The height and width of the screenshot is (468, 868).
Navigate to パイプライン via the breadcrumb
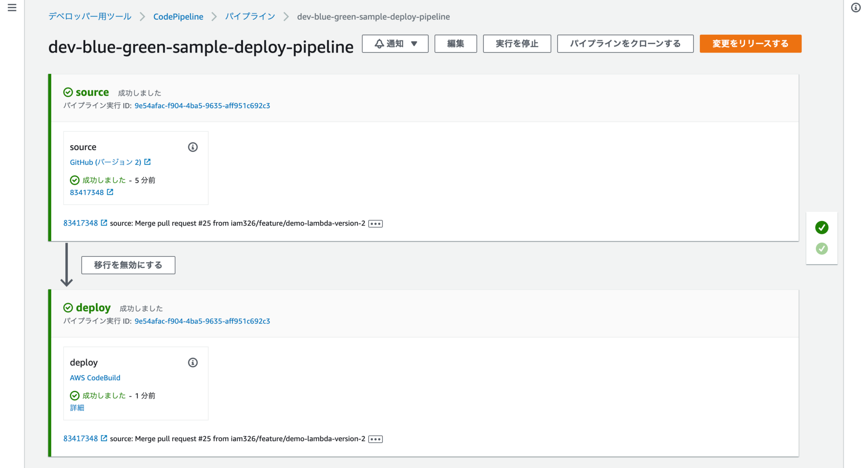pos(250,17)
